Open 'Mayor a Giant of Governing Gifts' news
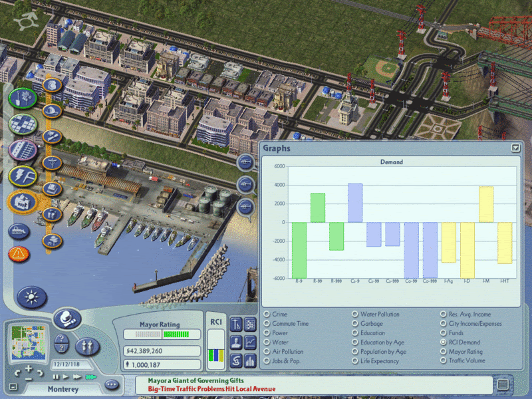 [196, 380]
